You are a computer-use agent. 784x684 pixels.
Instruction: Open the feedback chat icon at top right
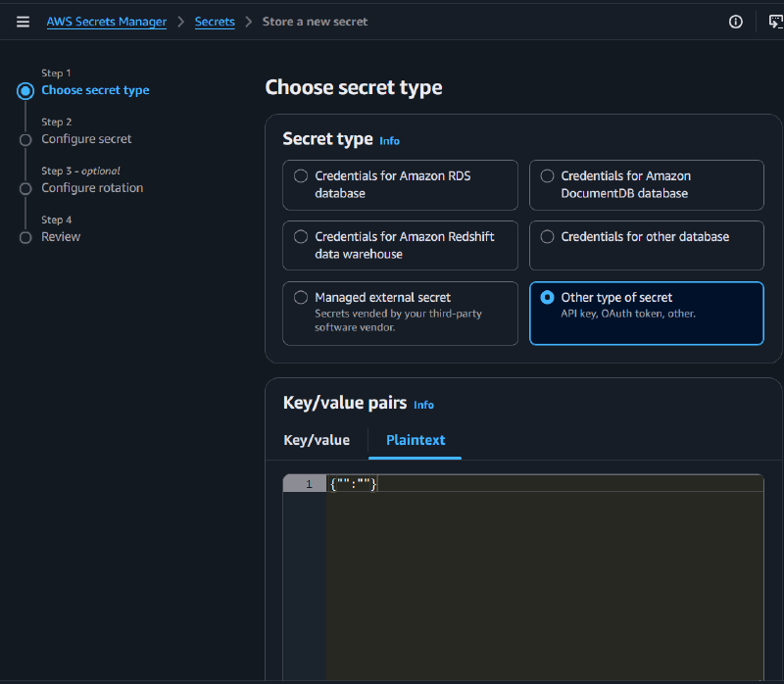tap(776, 22)
